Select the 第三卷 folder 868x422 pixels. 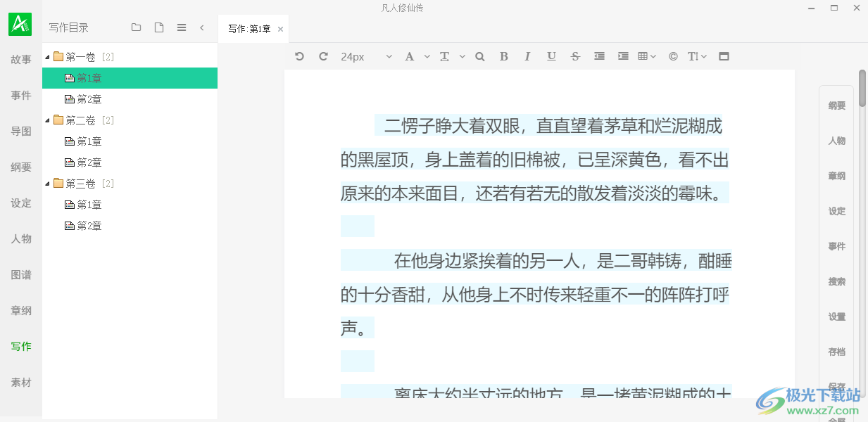pyautogui.click(x=81, y=184)
